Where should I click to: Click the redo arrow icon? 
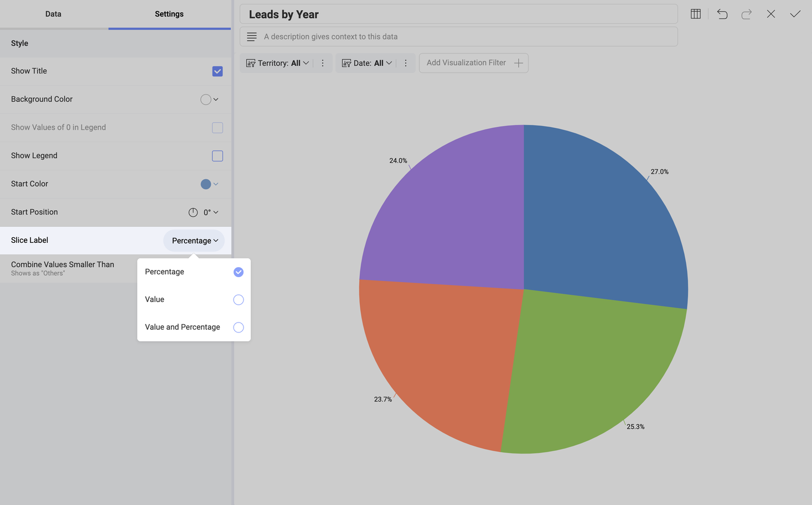click(746, 14)
